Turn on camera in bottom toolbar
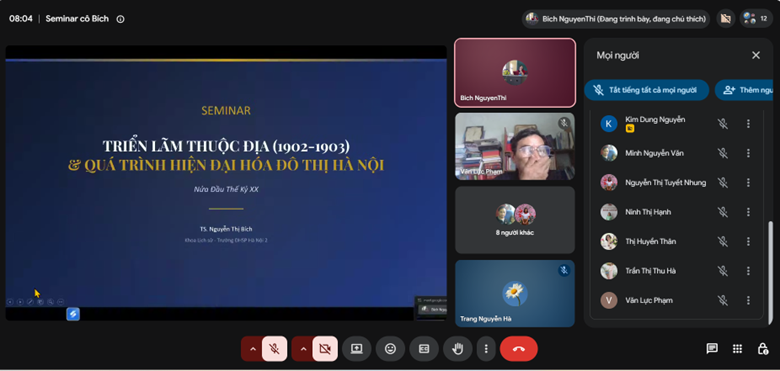The height and width of the screenshot is (371, 780). [325, 349]
